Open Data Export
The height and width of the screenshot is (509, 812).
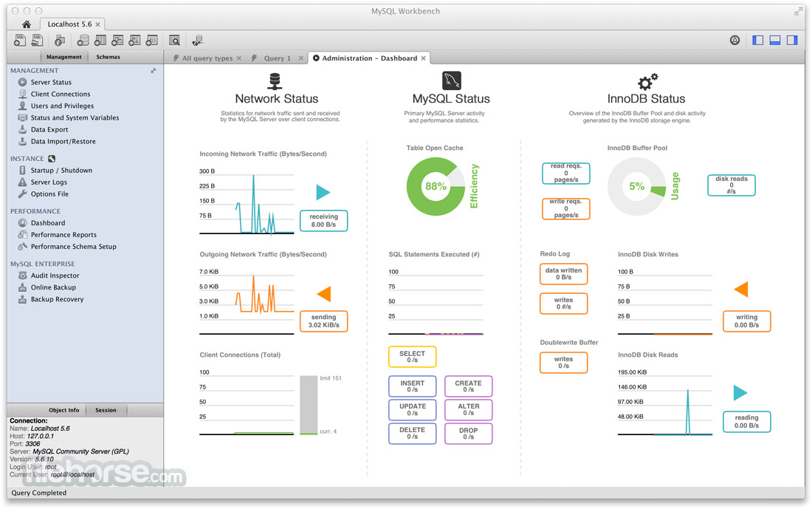49,129
